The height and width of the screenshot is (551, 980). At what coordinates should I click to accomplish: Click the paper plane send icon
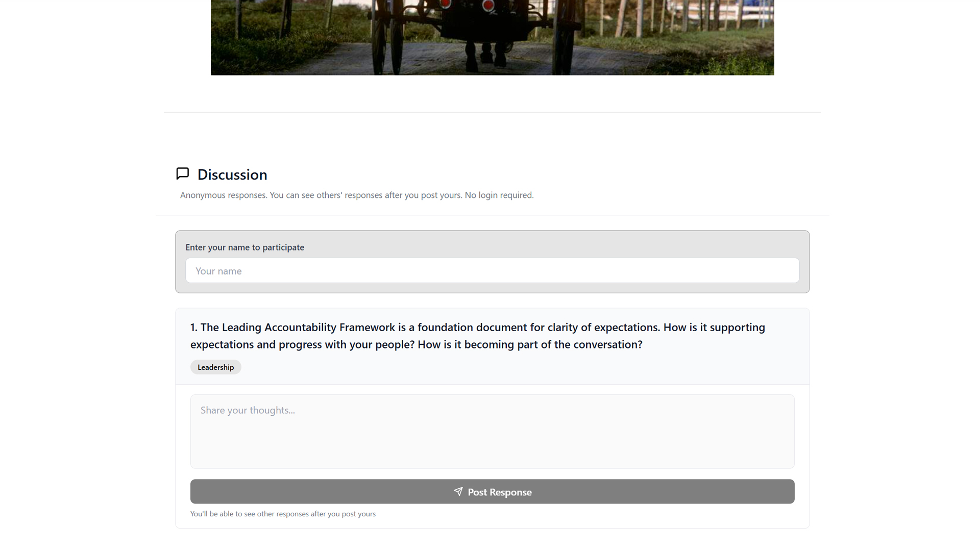458,491
